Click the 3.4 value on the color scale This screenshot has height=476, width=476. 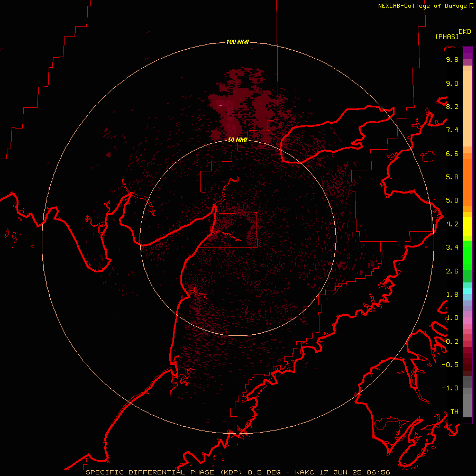[x=452, y=248]
